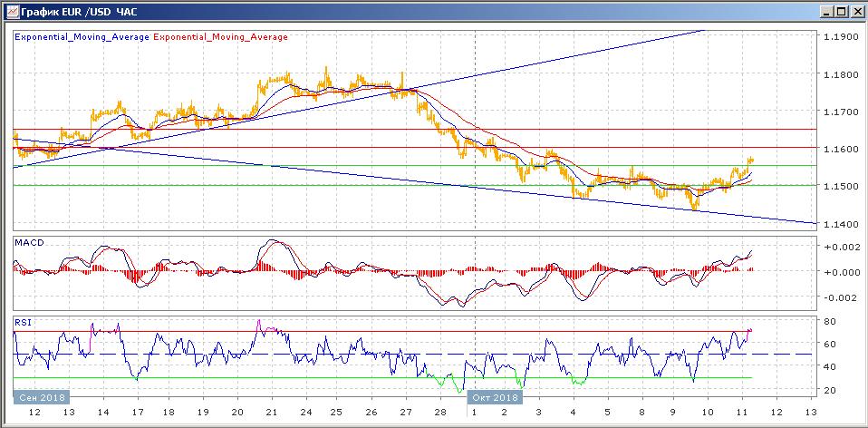This screenshot has height=428, width=868.
Task: Select the MACD indicator panel label
Action: coord(30,243)
